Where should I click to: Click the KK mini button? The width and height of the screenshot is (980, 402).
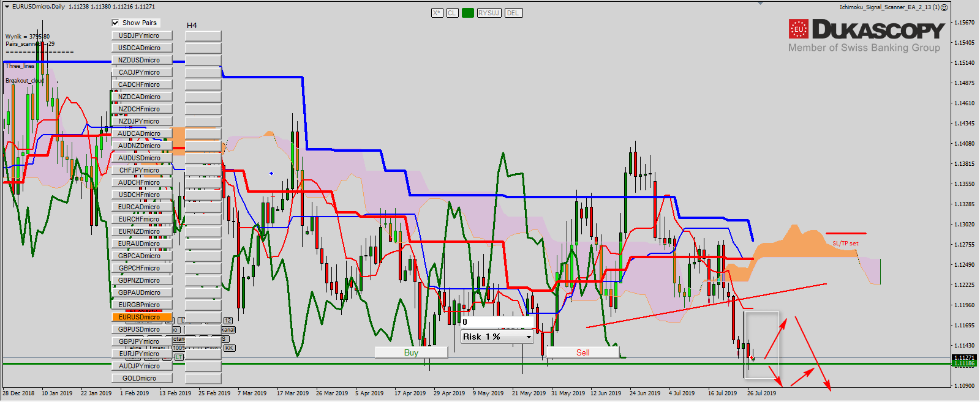(x=229, y=348)
